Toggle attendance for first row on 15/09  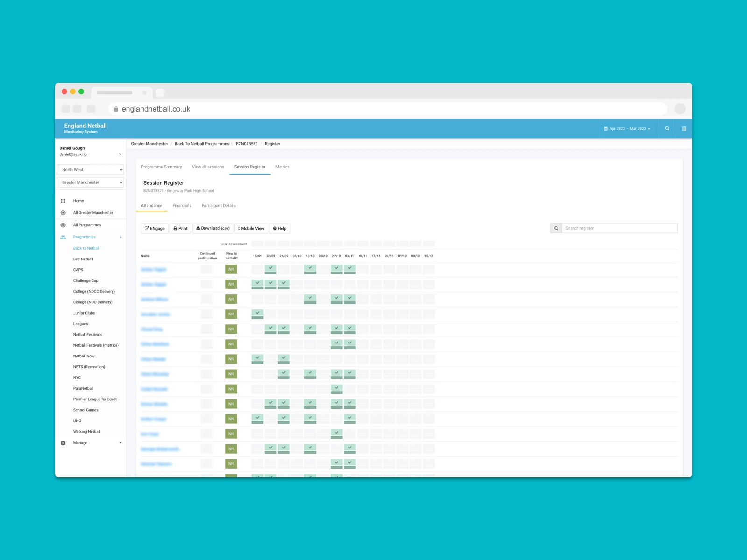(257, 269)
